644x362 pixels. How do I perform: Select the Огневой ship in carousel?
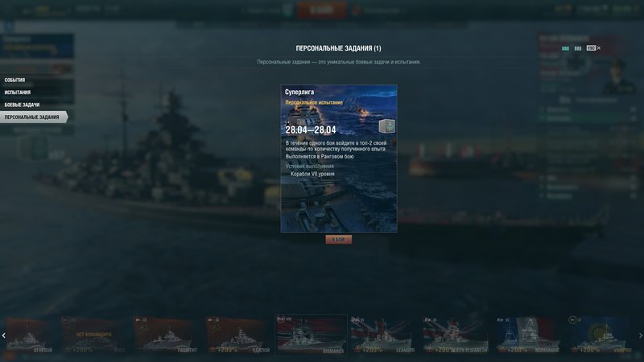[x=30, y=335]
